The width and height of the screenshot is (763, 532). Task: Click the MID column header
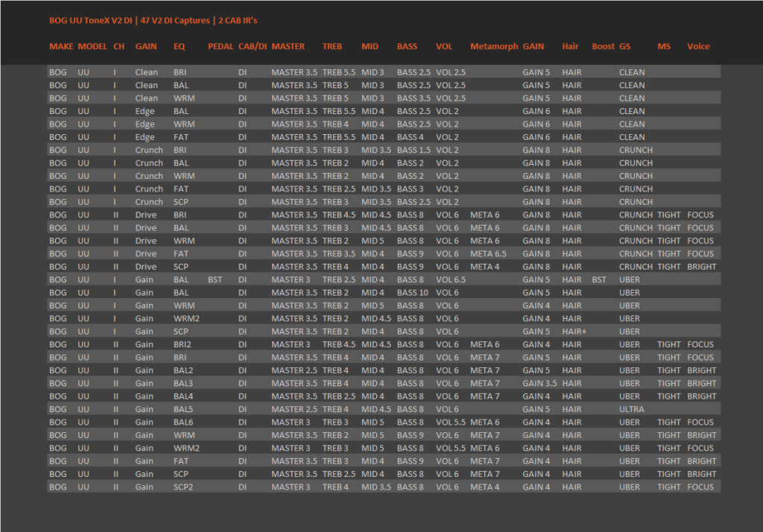[x=370, y=46]
